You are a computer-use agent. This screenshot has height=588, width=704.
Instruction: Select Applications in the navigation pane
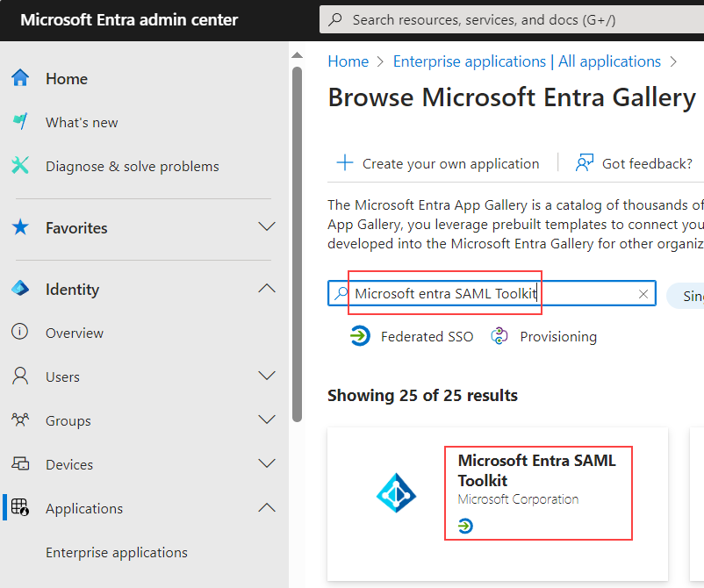[83, 507]
